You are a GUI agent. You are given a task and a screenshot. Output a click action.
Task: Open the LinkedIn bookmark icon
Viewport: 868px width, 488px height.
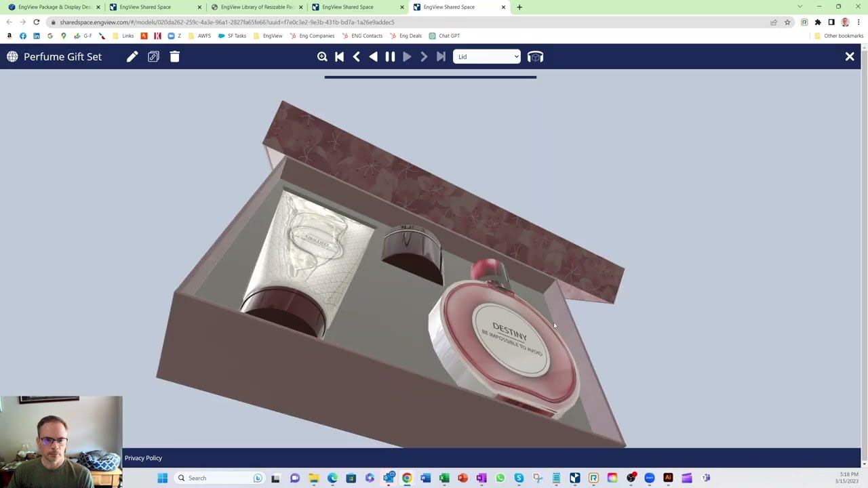(x=37, y=36)
